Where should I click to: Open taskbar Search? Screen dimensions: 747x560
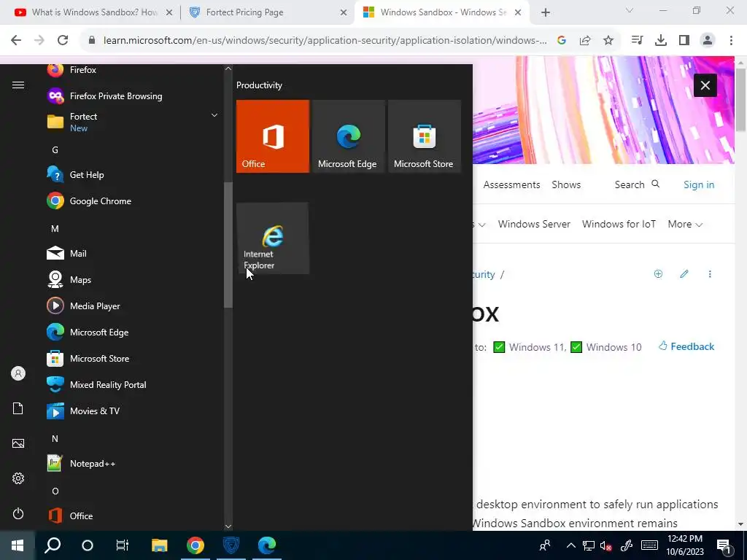(x=53, y=545)
